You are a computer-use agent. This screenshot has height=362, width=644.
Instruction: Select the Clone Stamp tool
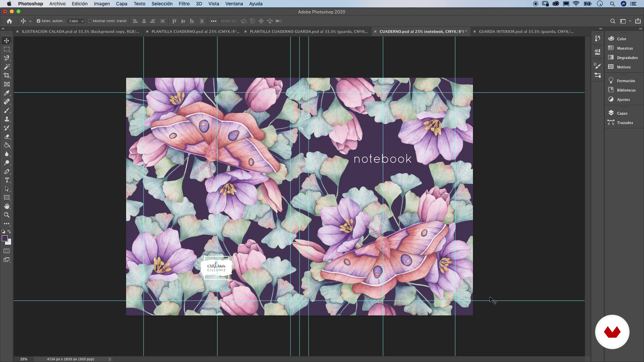[7, 119]
